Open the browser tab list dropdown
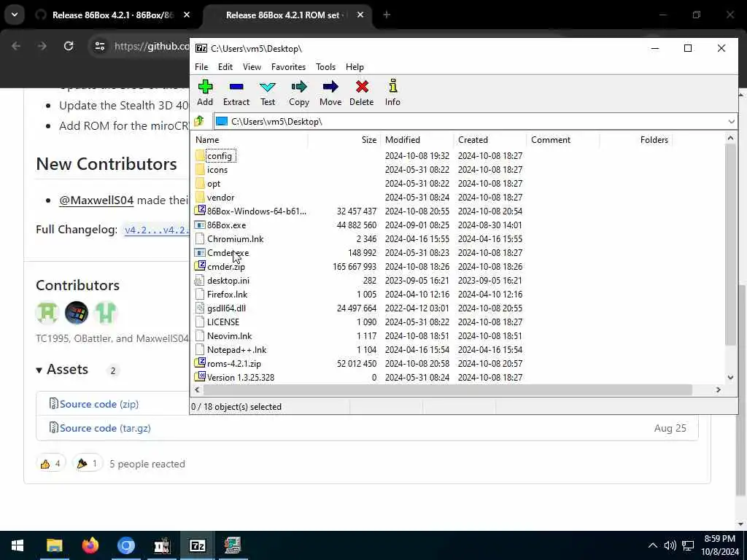The image size is (747, 560). pyautogui.click(x=15, y=15)
